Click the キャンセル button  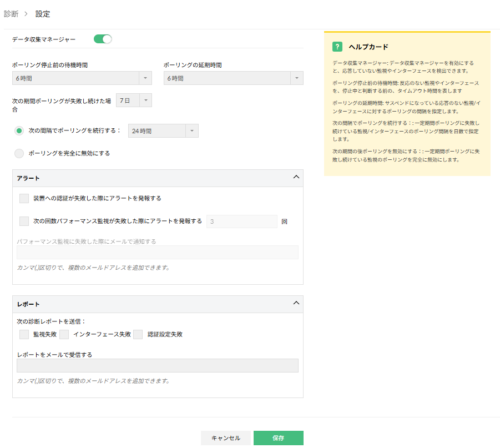point(226,437)
